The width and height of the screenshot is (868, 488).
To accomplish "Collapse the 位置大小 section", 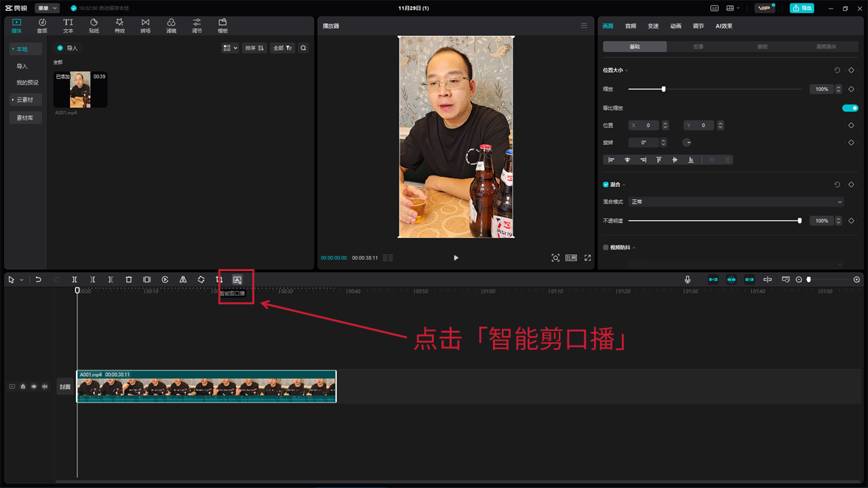I will click(627, 70).
